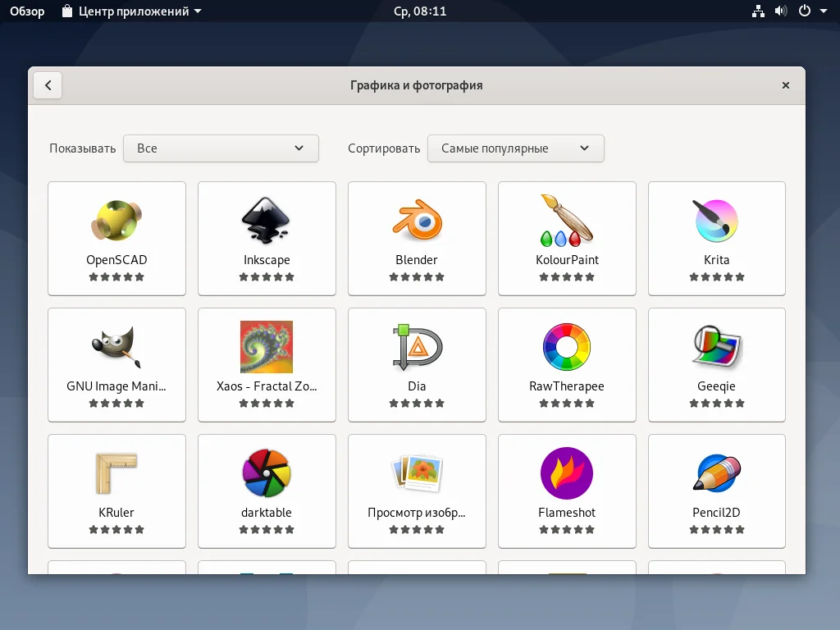Click "Обзор" in the top bar

click(26, 11)
